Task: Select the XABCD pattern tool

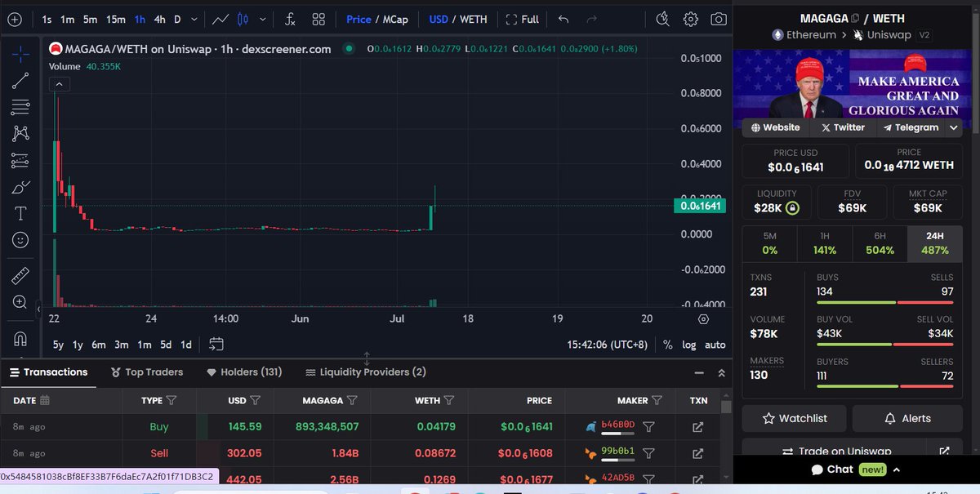Action: coord(20,134)
